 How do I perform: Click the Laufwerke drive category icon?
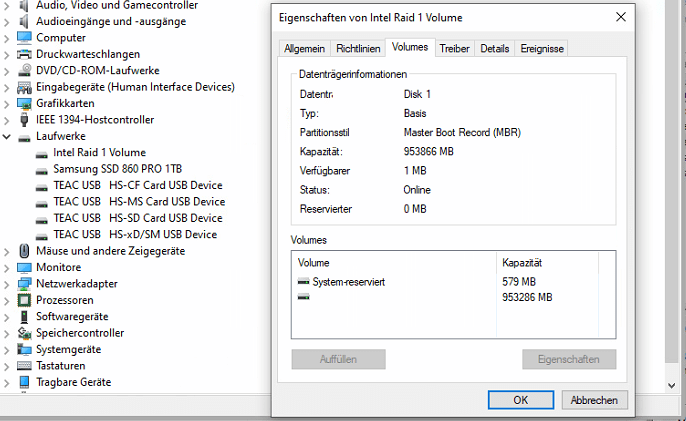click(24, 137)
